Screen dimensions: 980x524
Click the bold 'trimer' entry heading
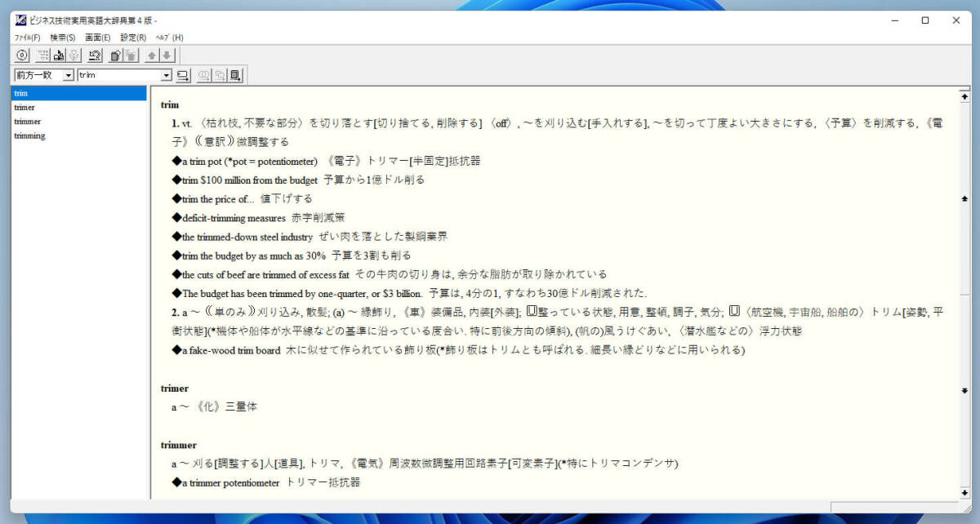coord(174,389)
